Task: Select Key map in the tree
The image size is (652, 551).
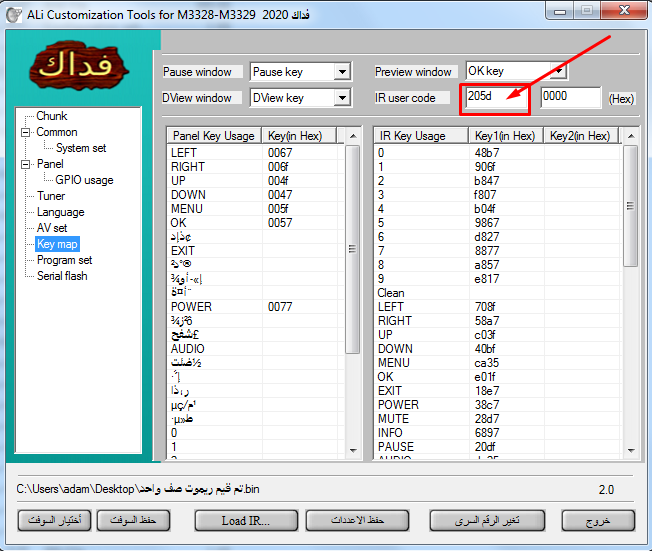Action: click(57, 244)
